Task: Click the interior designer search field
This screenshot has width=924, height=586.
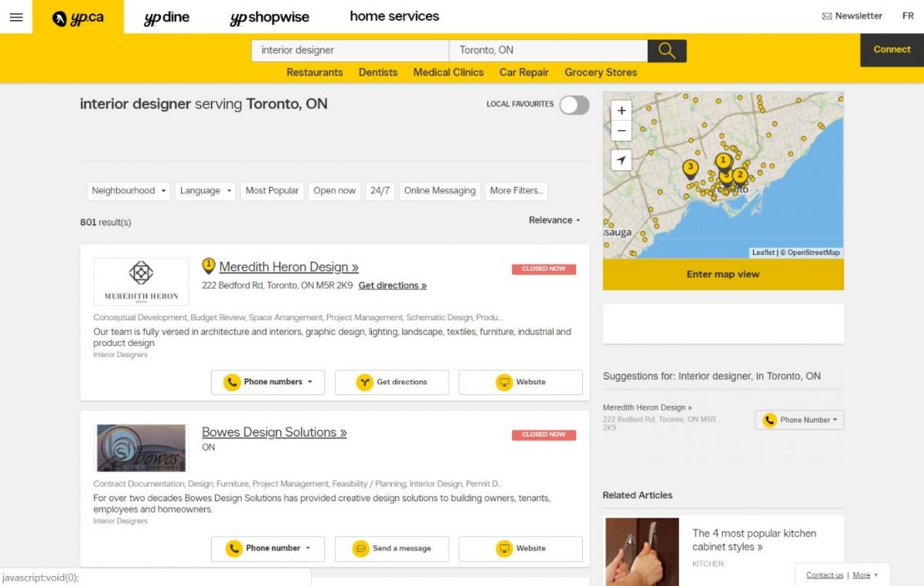Action: click(x=350, y=51)
